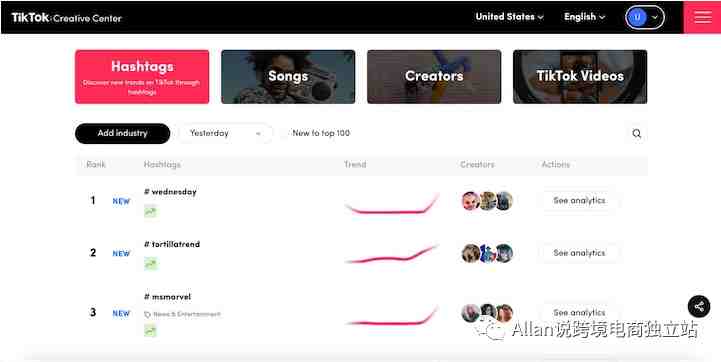This screenshot has width=721, height=362.
Task: Switch to the Creators tab
Action: [x=434, y=77]
